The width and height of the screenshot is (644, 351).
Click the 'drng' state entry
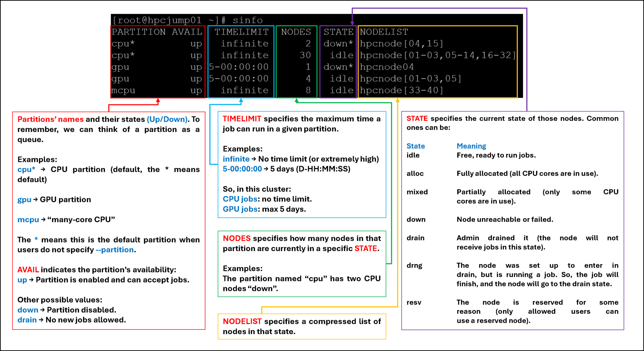coord(414,265)
